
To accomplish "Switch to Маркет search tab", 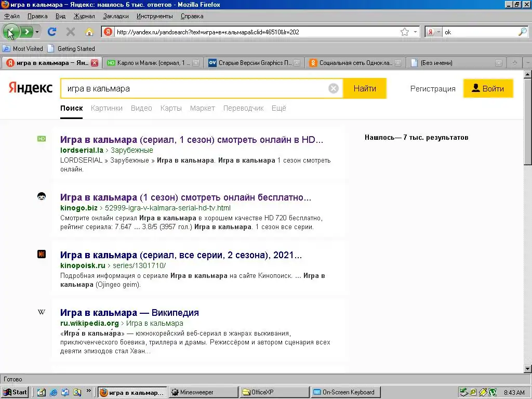I will click(203, 108).
